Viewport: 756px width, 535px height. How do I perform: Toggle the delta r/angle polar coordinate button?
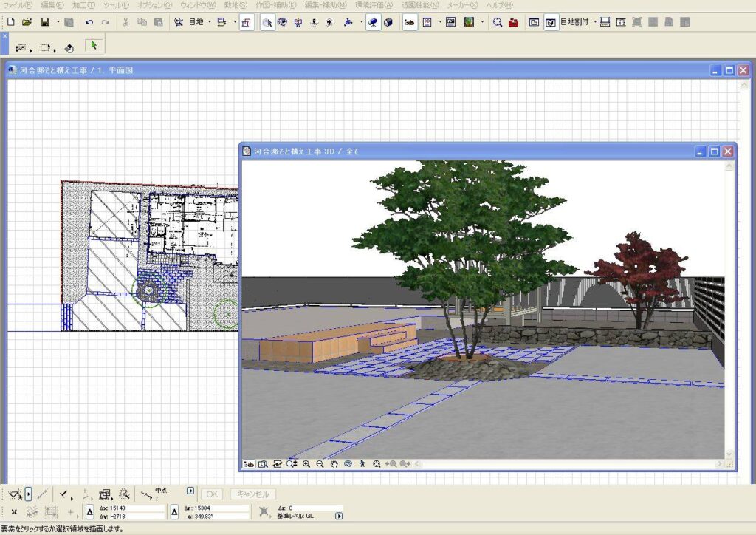175,511
